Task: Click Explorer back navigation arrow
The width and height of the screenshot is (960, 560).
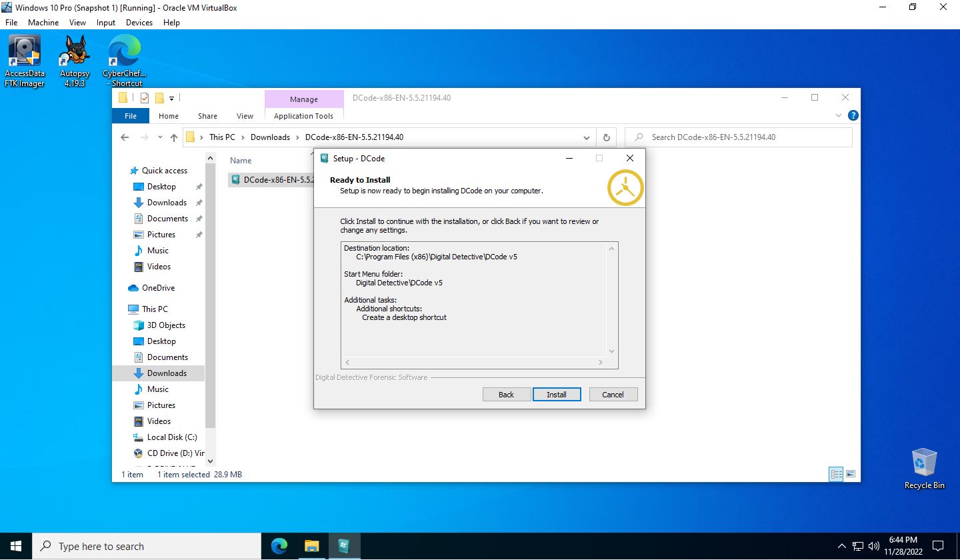Action: (125, 137)
